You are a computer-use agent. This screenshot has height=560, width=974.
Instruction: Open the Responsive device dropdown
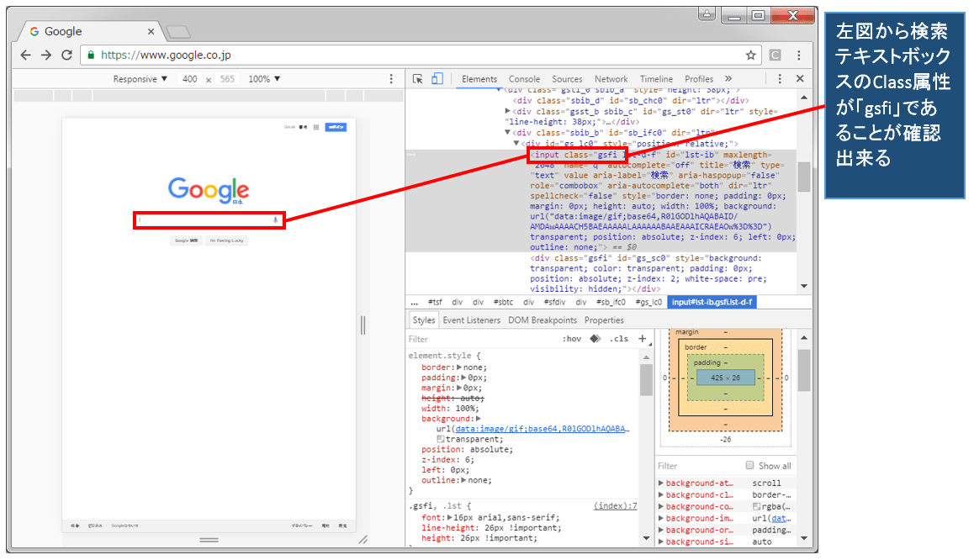140,79
